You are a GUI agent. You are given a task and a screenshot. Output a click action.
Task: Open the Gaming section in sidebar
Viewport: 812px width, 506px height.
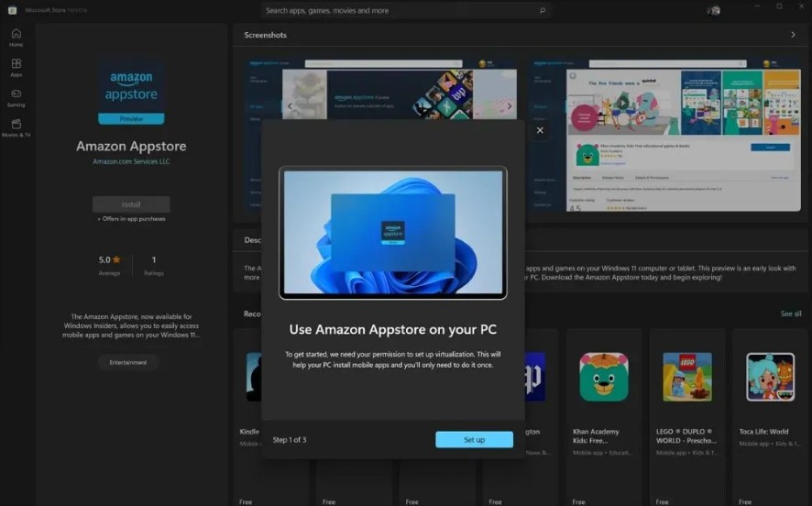(16, 98)
